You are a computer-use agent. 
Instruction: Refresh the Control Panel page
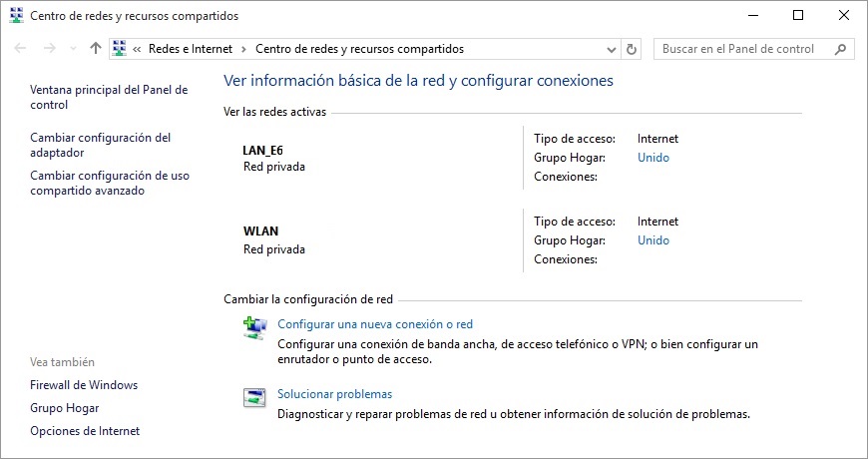tap(632, 49)
